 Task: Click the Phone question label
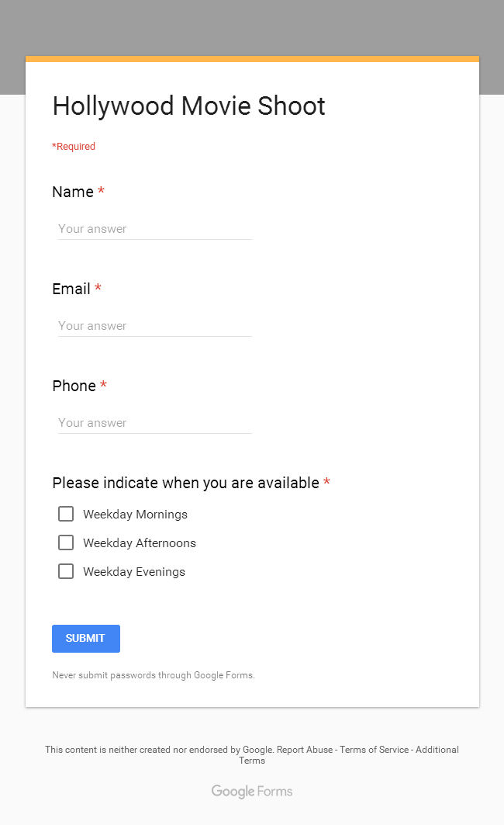tap(74, 386)
